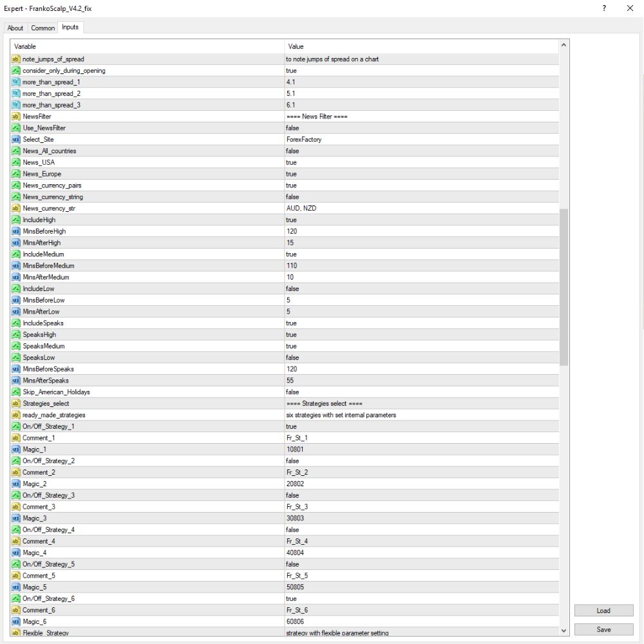Select the ForexFactory value of Select_Site
This screenshot has width=644, height=644.
304,140
